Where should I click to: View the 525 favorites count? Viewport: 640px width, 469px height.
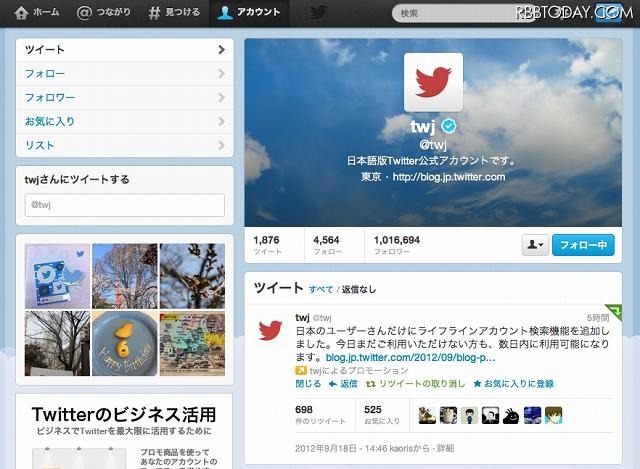coord(382,415)
